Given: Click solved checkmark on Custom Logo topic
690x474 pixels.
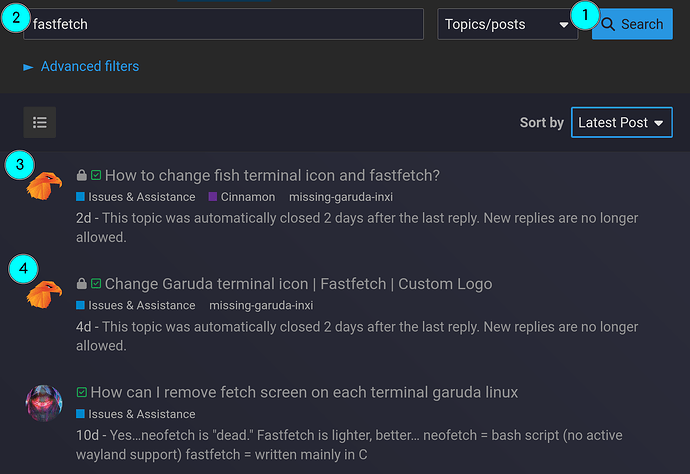Looking at the screenshot, I should (x=96, y=283).
